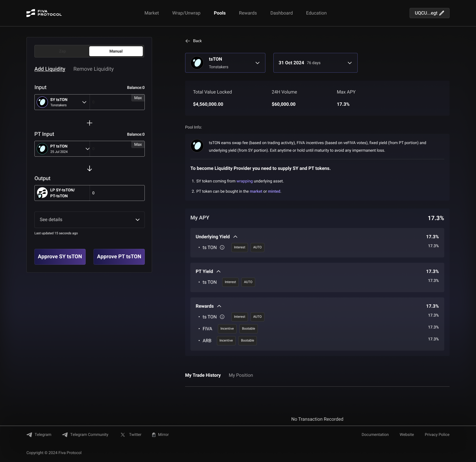Toggle the AUTO tag under PT Yield
476x462 pixels.
click(248, 282)
